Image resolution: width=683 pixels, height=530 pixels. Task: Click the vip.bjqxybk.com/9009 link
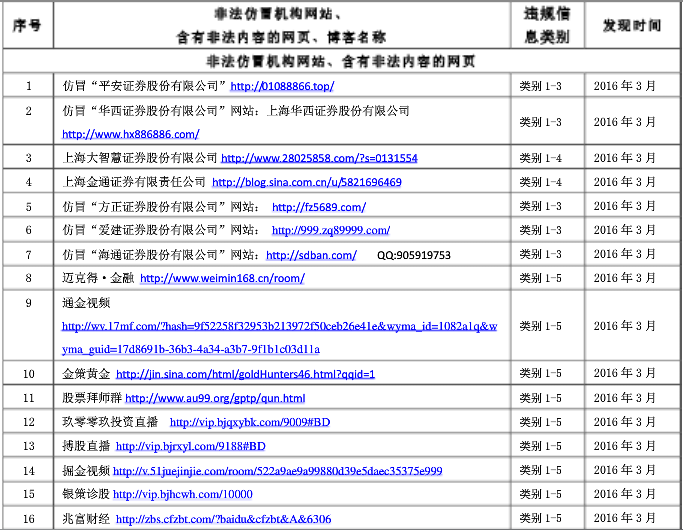[249, 422]
